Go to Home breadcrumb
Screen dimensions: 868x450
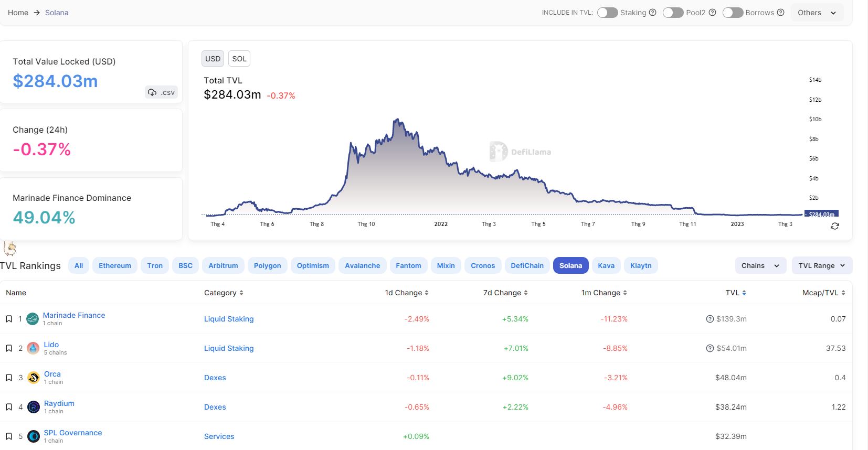(x=18, y=13)
